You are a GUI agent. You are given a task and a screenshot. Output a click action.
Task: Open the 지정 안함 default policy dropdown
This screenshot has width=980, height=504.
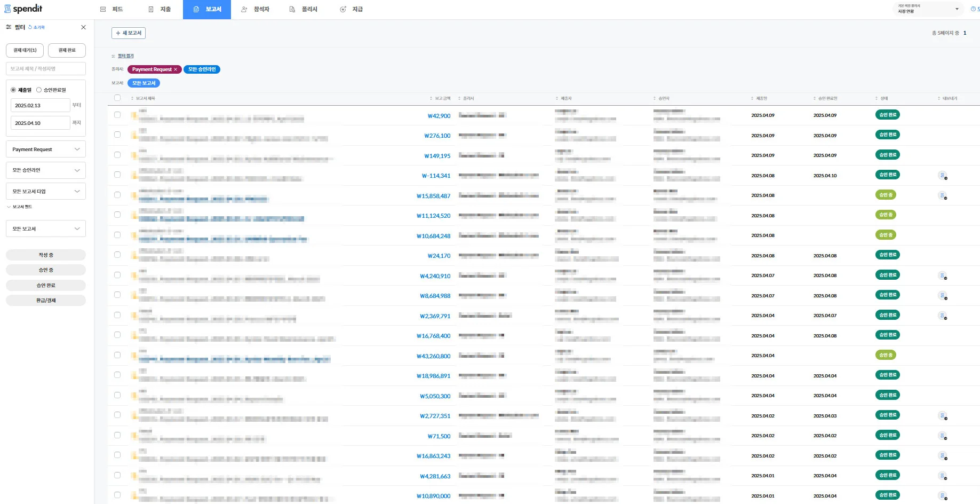click(928, 9)
